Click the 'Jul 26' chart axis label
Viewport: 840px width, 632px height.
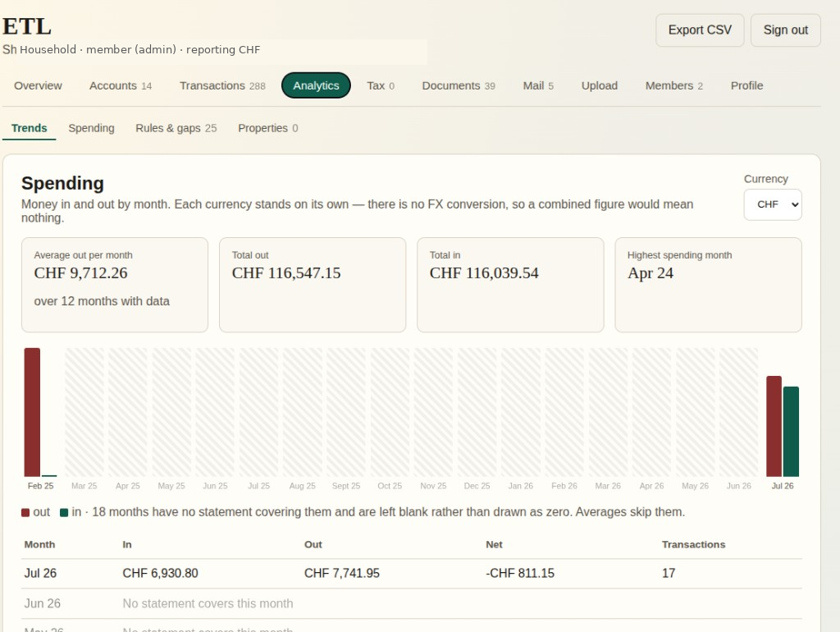(782, 486)
